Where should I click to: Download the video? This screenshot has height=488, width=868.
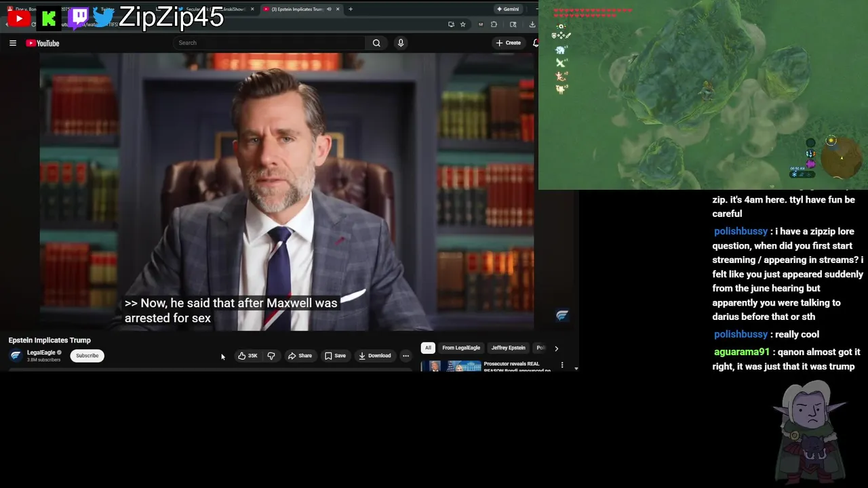point(374,356)
